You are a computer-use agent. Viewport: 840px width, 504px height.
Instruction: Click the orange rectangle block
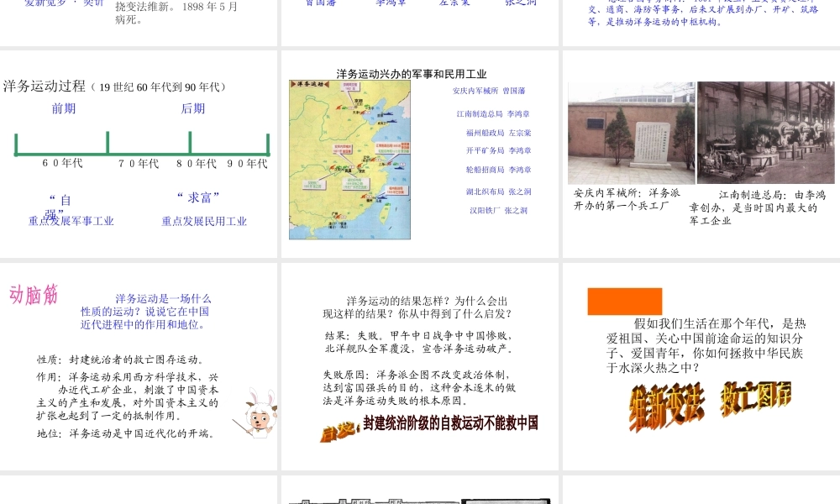[x=624, y=302]
